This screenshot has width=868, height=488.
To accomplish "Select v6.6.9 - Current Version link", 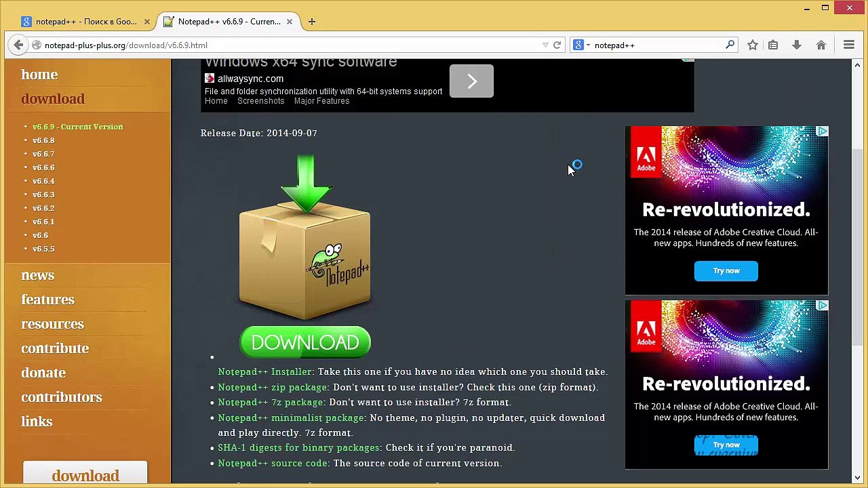I will tap(78, 127).
